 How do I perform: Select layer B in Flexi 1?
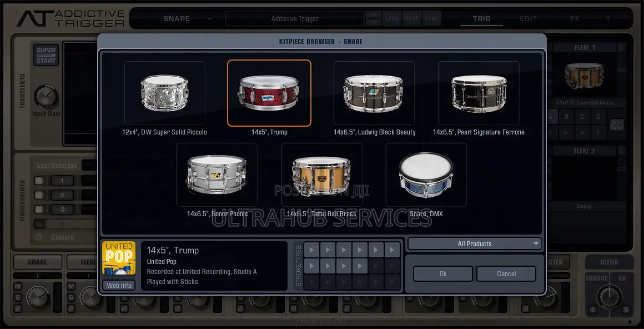(x=566, y=117)
